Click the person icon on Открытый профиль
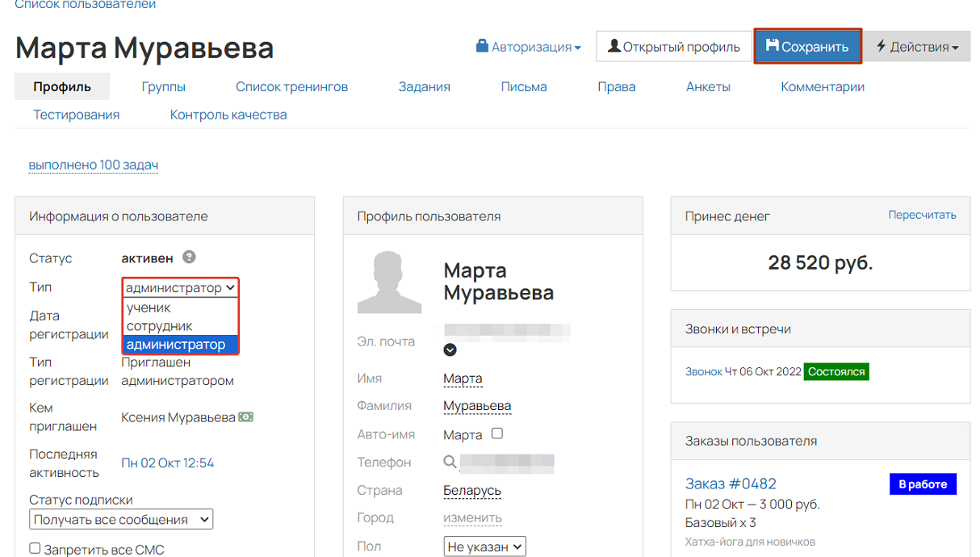This screenshot has height=557, width=980. pos(614,46)
